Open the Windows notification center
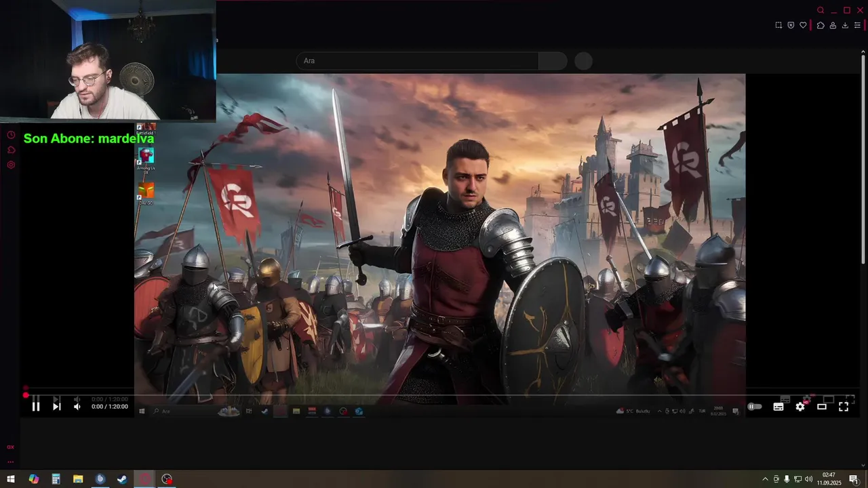 pyautogui.click(x=854, y=479)
